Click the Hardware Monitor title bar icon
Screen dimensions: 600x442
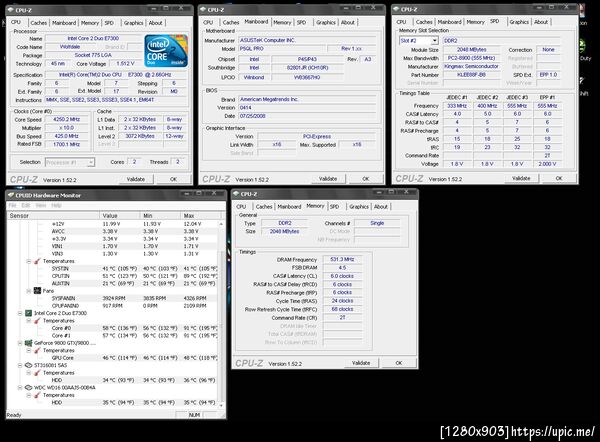11,195
